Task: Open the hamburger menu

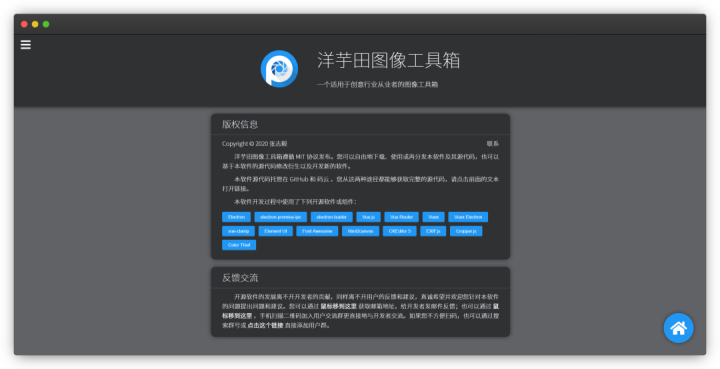Action: tap(26, 45)
